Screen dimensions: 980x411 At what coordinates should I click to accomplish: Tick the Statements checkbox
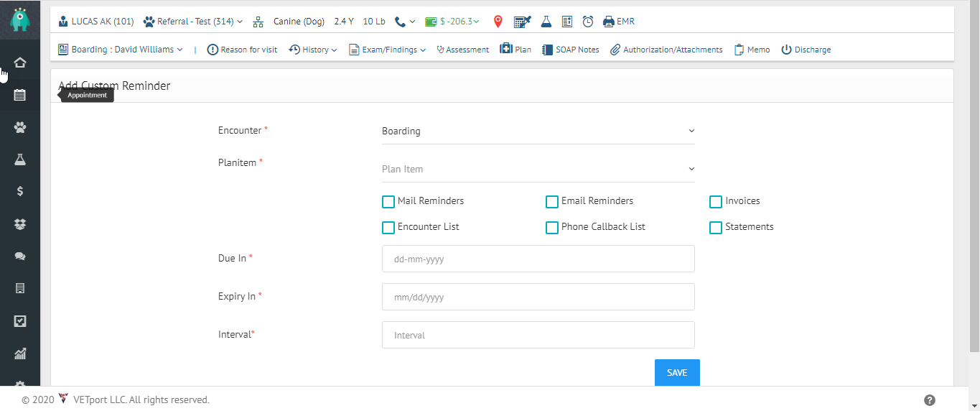(716, 228)
